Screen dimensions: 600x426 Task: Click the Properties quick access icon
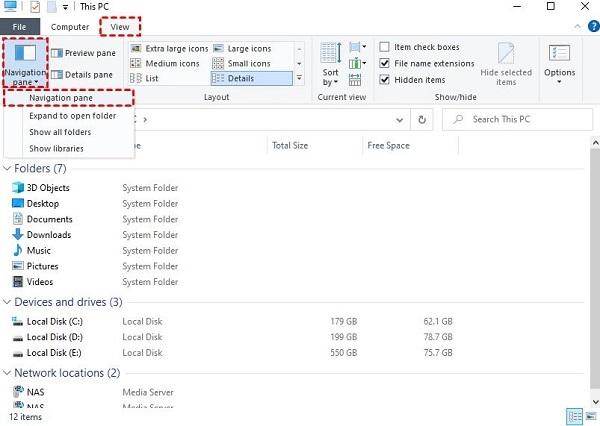click(35, 7)
